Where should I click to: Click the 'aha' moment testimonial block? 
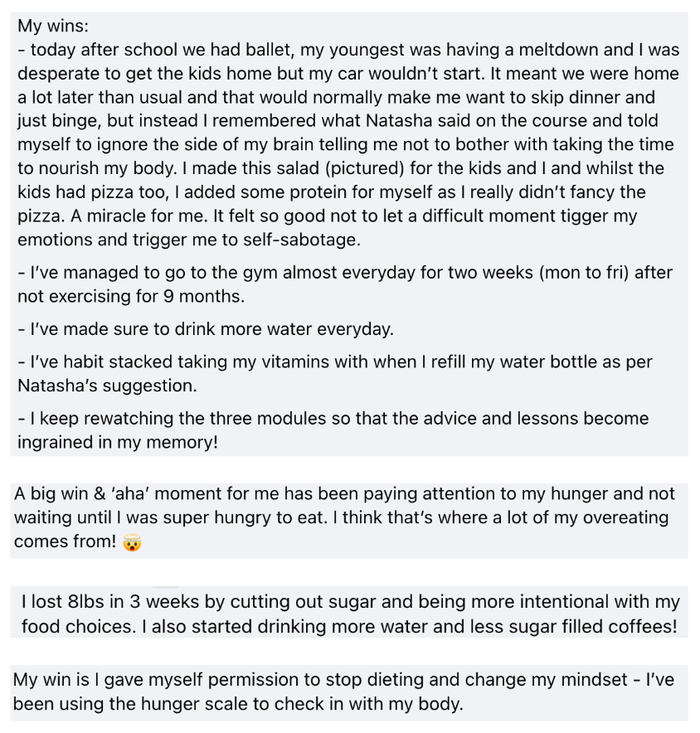[348, 518]
